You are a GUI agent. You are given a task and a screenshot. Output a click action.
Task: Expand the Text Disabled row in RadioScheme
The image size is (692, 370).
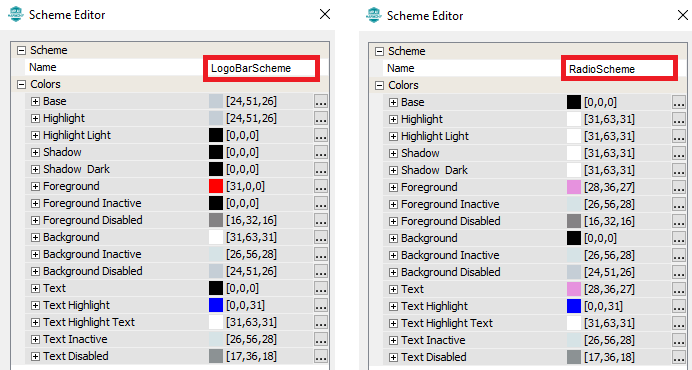click(393, 357)
